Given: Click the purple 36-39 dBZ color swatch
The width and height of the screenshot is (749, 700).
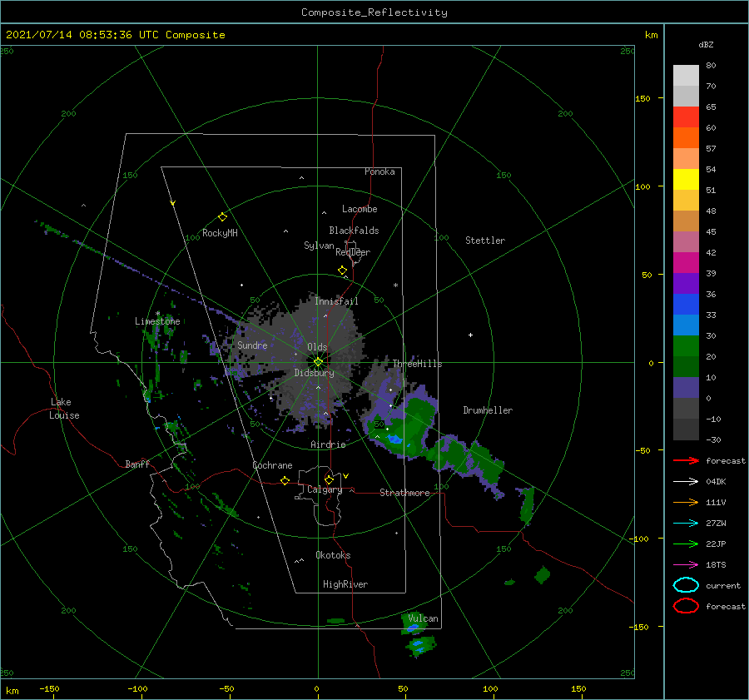Looking at the screenshot, I should (686, 284).
